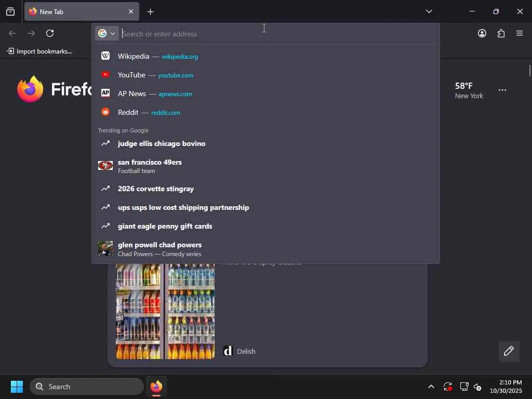Viewport: 532px width, 399px height.
Task: Click the Chad Powers thumbnail image
Action: point(105,249)
